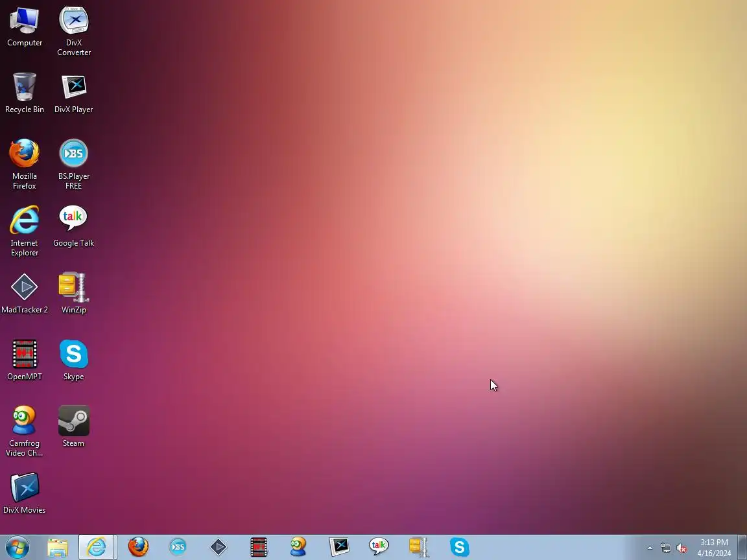The height and width of the screenshot is (560, 747).
Task: Open Windows Explorer from the taskbar
Action: pyautogui.click(x=58, y=547)
